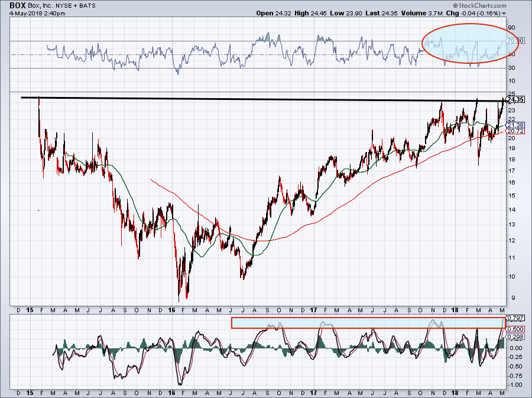Click the 13 price axis label

pos(512,225)
